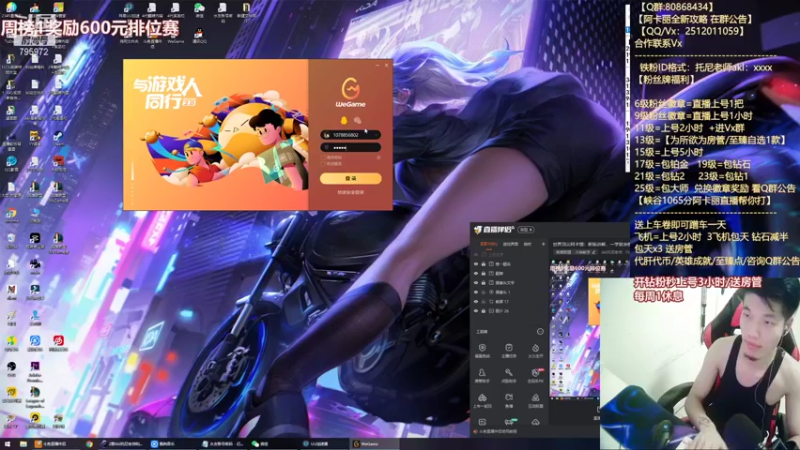Screen dimensions: 800x450
Task: Toggle lock of the 图片 26 source
Action: pyautogui.click(x=484, y=311)
